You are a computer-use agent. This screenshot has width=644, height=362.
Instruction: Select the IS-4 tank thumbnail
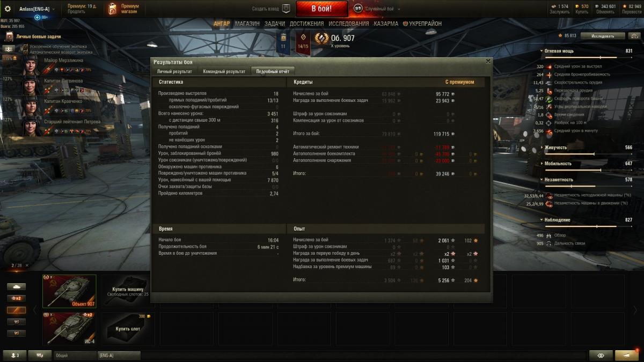(69, 328)
